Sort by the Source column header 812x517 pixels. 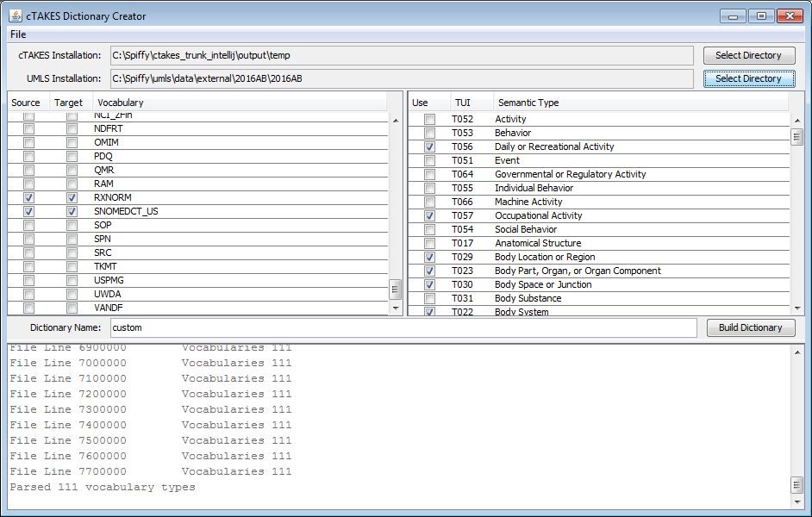[x=28, y=103]
